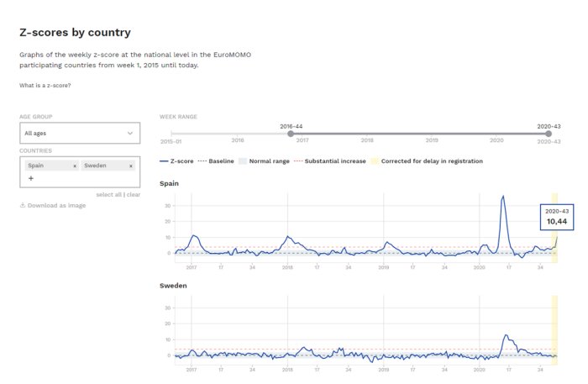
Task: Remove Sweden tag with its x icon
Action: tap(131, 166)
